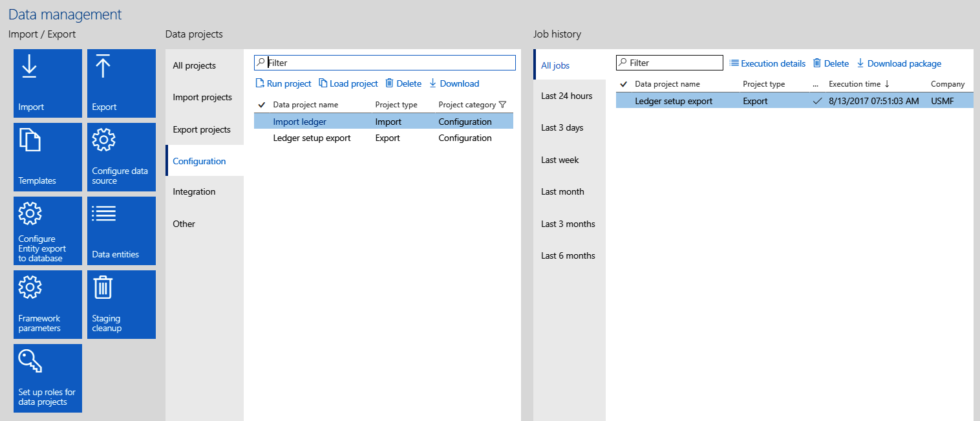Open the Import tile
Screen dimensions: 980x421
[x=48, y=83]
